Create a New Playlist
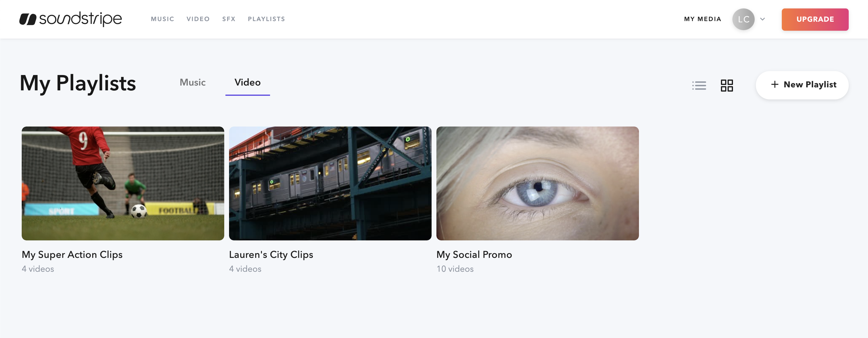The height and width of the screenshot is (338, 868). 802,85
